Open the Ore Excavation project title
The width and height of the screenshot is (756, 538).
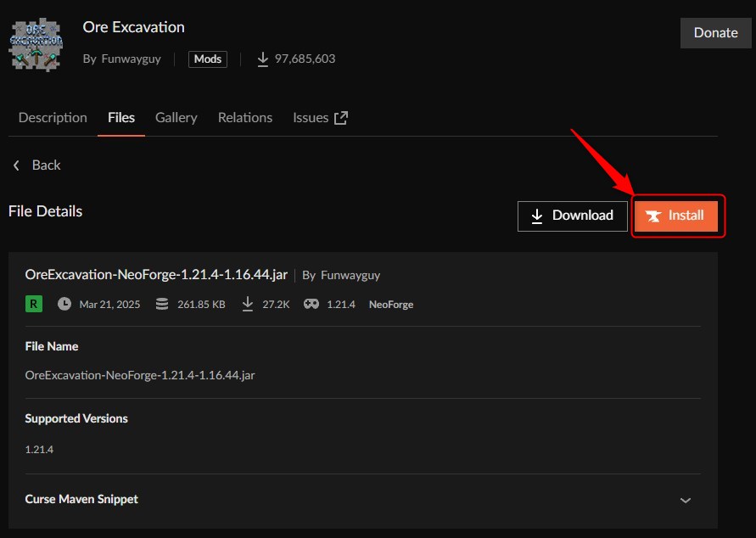click(x=133, y=27)
